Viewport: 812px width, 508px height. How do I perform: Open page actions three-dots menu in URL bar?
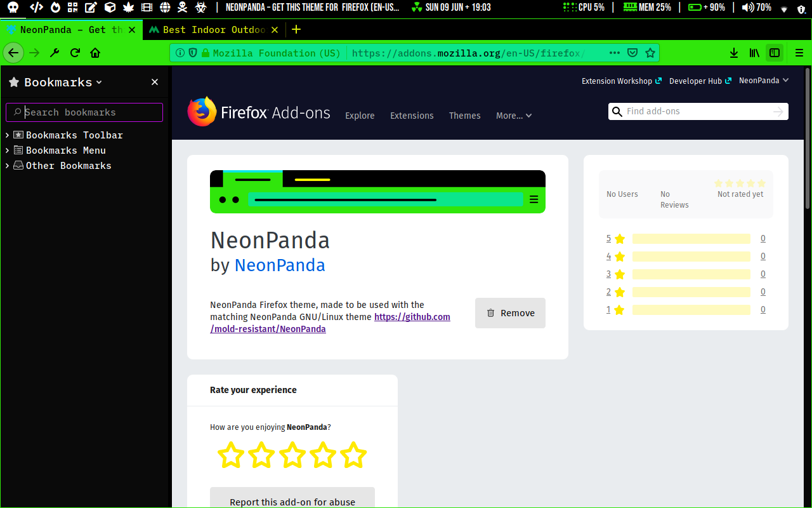click(615, 53)
